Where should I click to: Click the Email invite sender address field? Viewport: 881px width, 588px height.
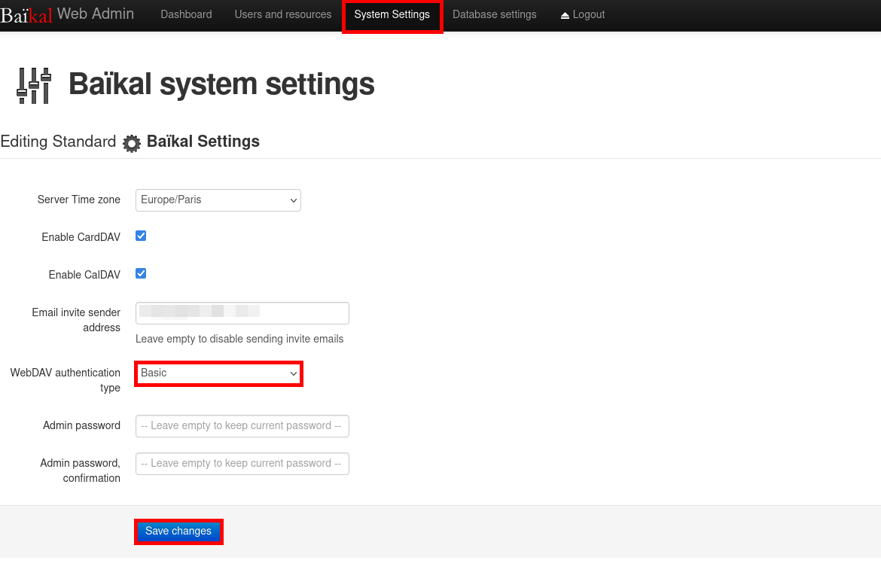point(242,313)
